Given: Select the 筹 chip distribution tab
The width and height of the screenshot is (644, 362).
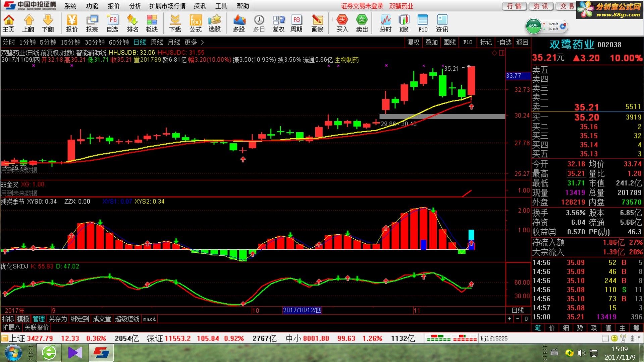Looking at the screenshot, I should (x=636, y=327).
